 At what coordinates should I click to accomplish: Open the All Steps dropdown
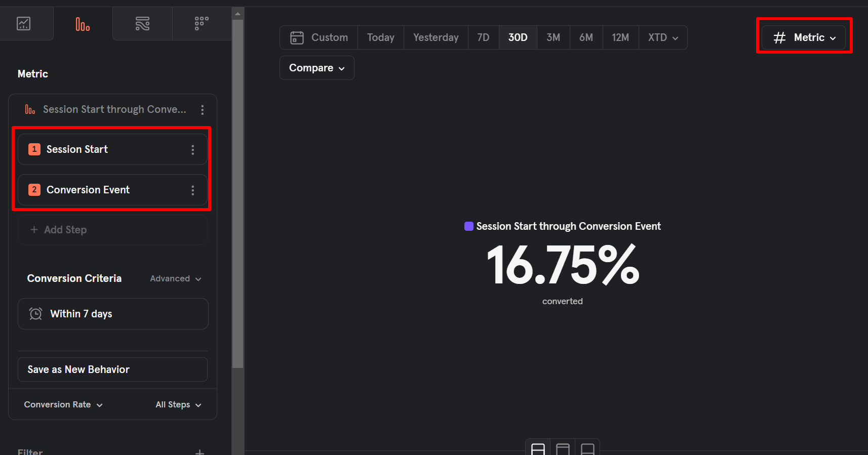[x=178, y=405]
